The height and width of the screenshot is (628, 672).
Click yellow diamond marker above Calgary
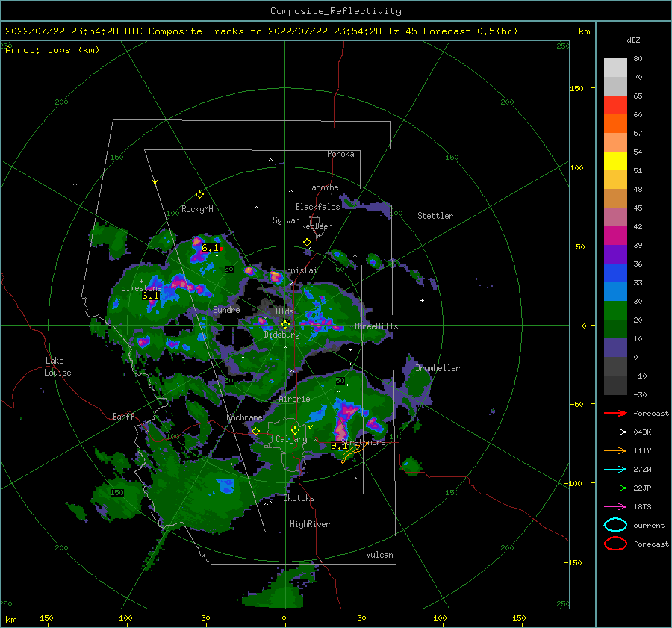(x=295, y=430)
